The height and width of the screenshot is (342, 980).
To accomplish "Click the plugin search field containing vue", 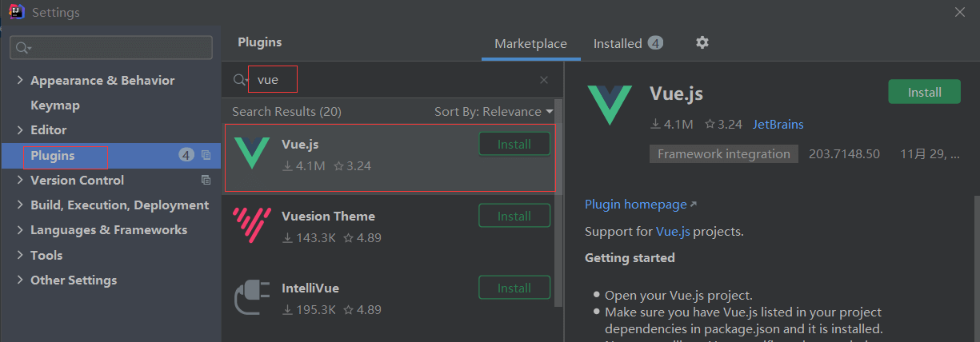I will 393,80.
